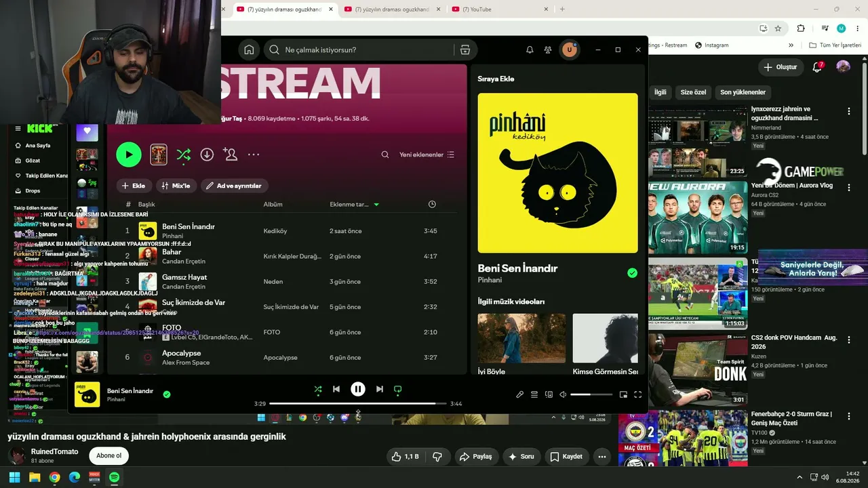Viewport: 868px width, 488px height.
Task: Toggle shuffle in the Spotify player bar
Action: point(318,389)
